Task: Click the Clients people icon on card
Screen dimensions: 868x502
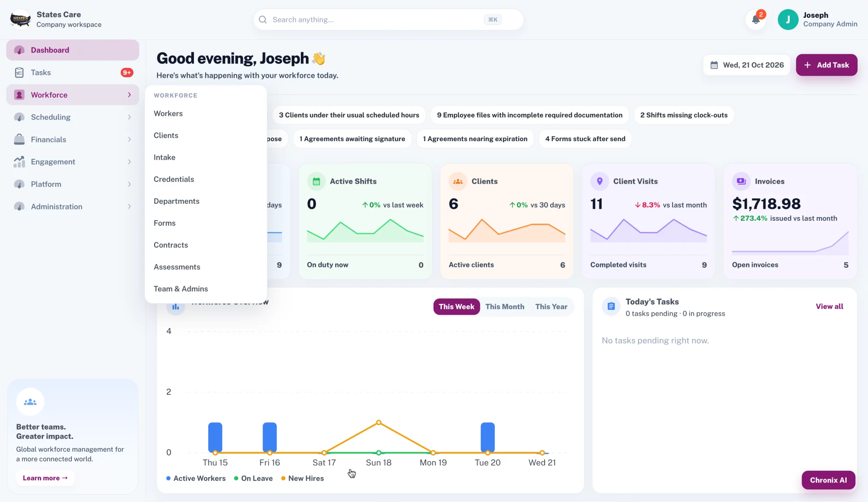Action: pos(458,182)
